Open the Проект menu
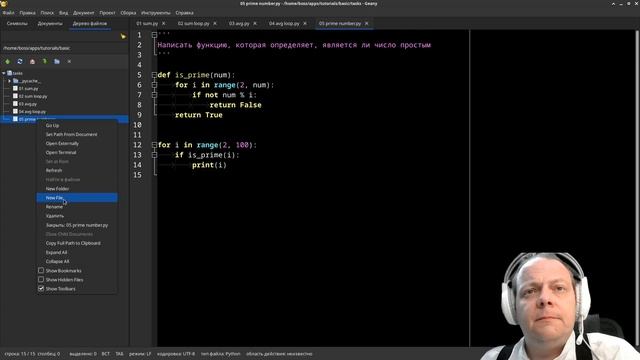640x360 pixels. (x=107, y=13)
